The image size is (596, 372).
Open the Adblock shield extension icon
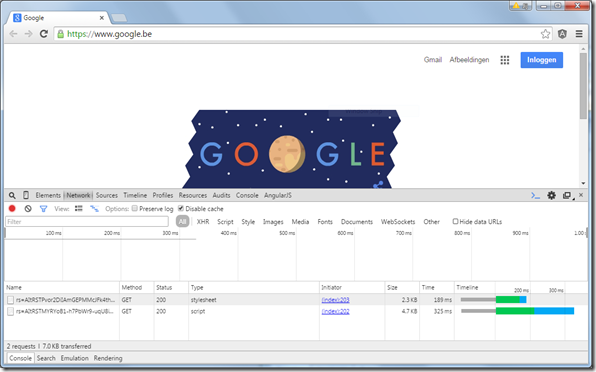click(x=562, y=34)
